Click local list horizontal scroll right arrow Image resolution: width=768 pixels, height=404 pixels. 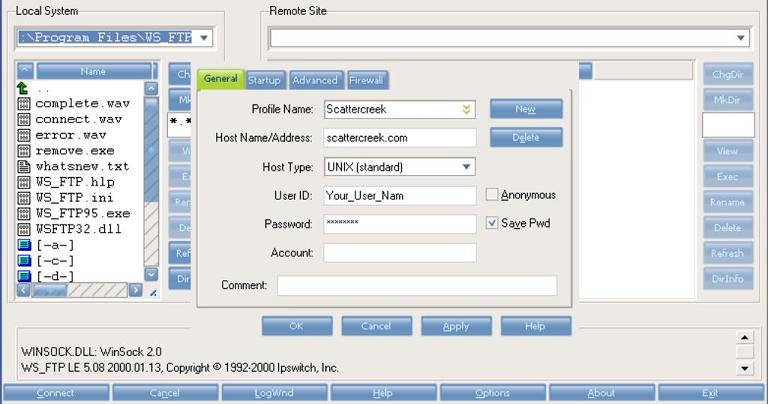point(136,290)
